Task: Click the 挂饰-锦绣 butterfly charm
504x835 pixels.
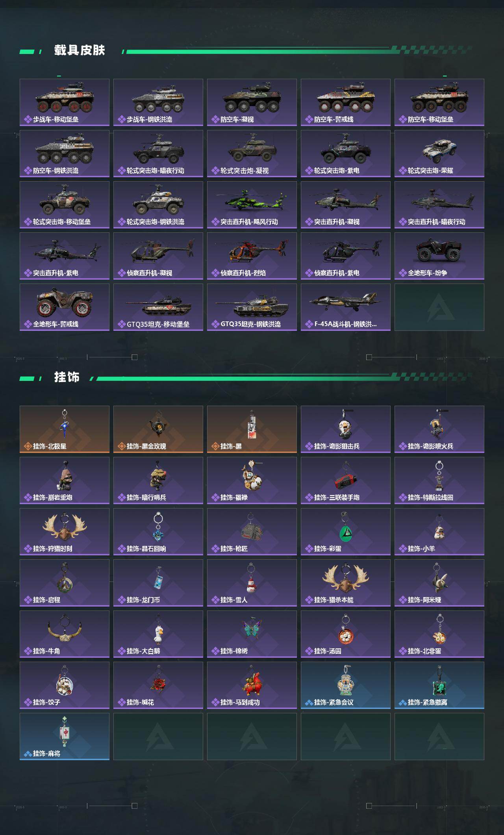Action: point(252,634)
